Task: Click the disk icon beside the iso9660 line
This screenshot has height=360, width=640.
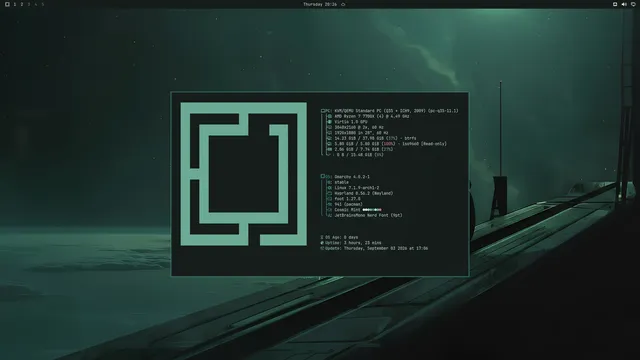Action: click(x=329, y=144)
